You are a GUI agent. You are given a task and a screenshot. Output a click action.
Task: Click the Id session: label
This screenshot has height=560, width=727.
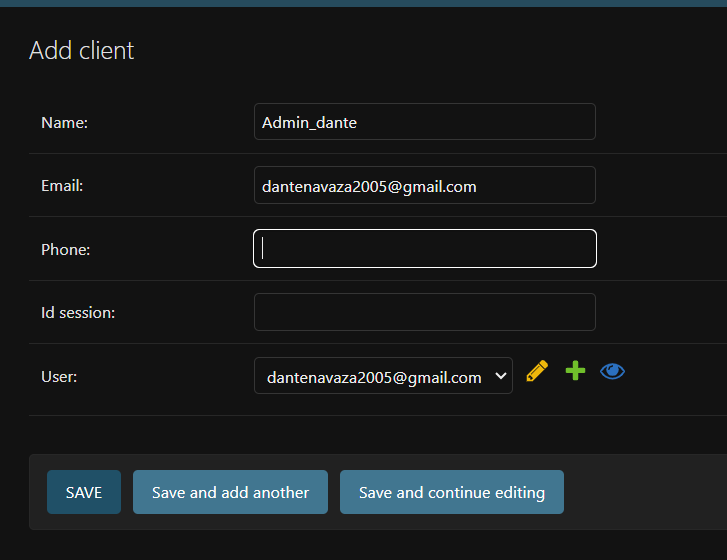(78, 313)
